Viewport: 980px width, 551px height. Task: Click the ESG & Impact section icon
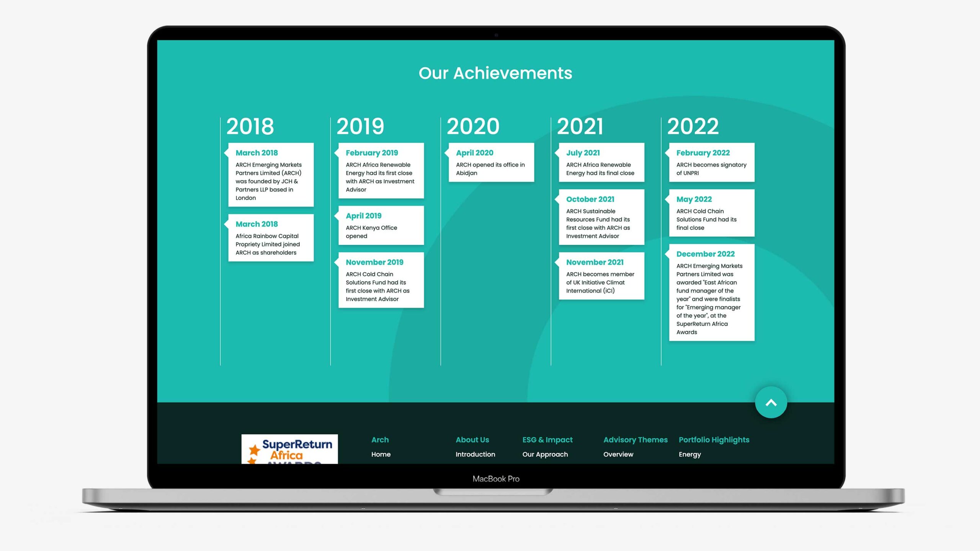(x=547, y=439)
